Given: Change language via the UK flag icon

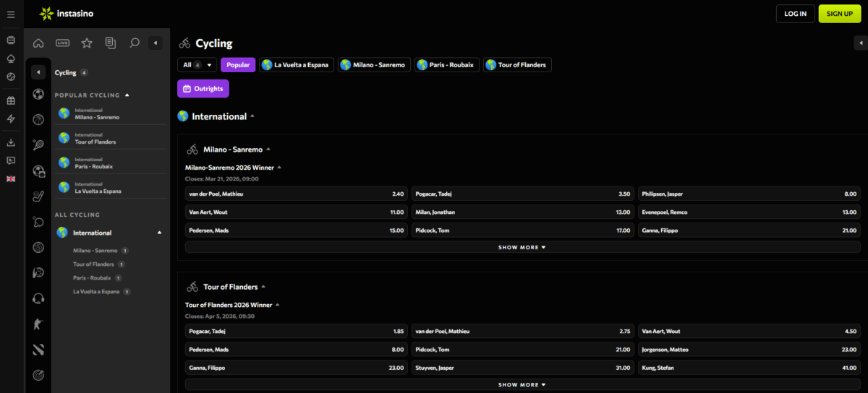Looking at the screenshot, I should 11,179.
